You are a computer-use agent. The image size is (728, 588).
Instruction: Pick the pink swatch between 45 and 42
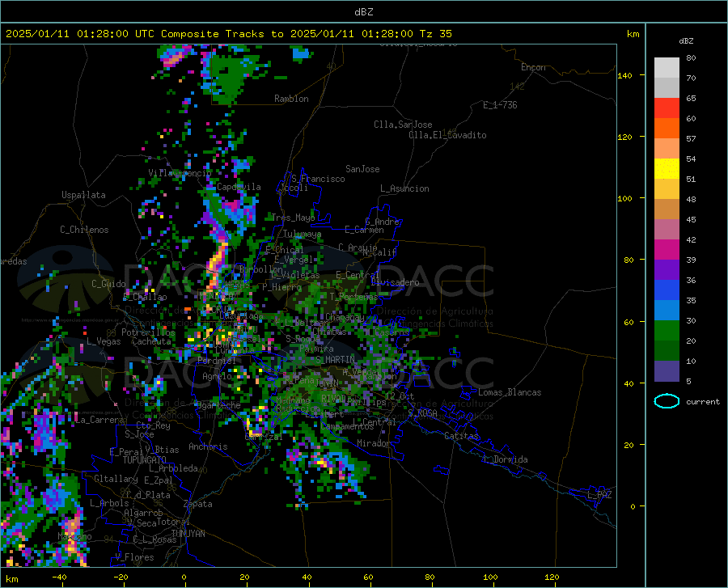point(667,229)
